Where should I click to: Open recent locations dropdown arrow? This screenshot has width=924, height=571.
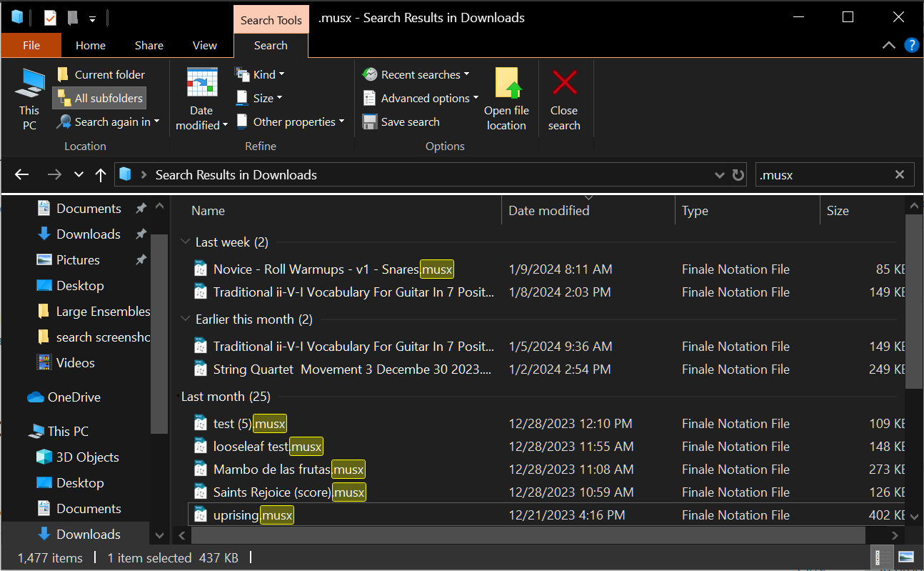tap(79, 174)
